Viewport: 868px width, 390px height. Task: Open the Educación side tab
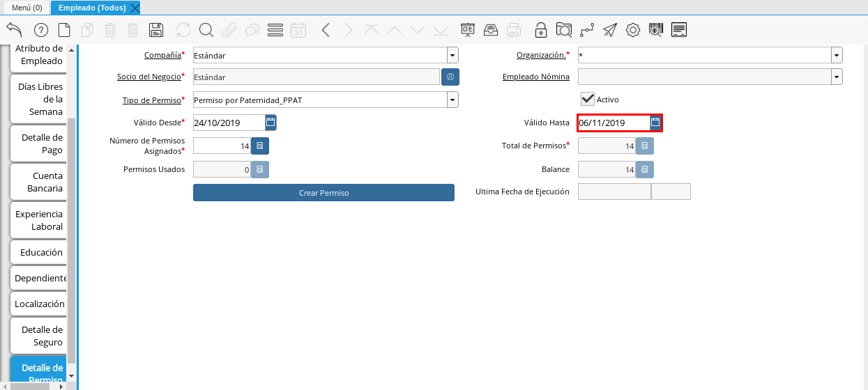coord(39,252)
